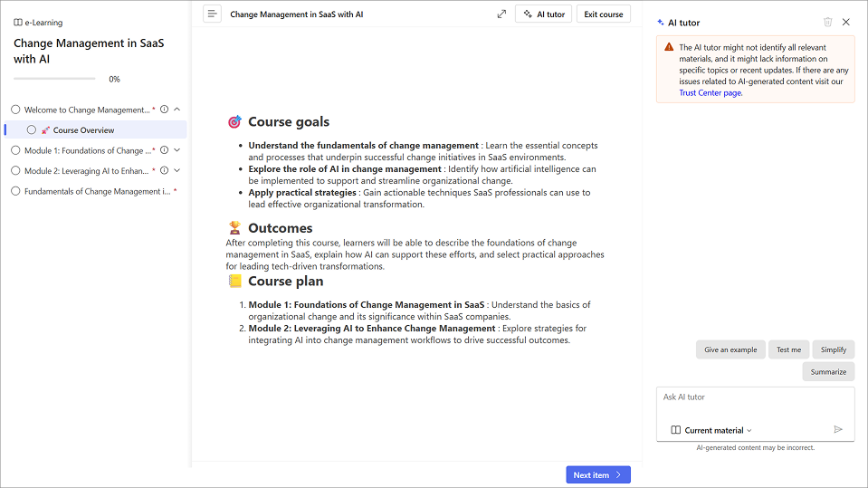Follow the Trust Center page link

(x=710, y=93)
